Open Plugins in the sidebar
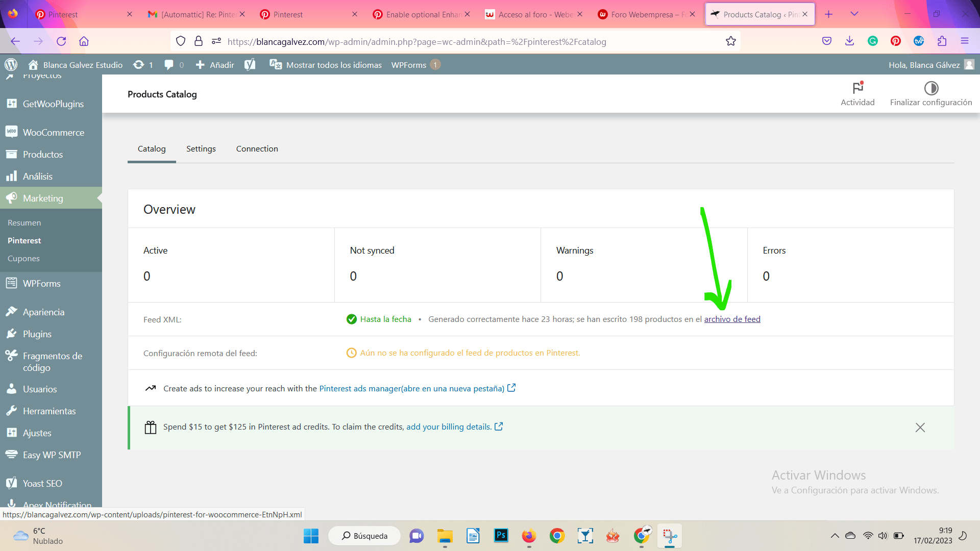The image size is (980, 551). (51, 334)
